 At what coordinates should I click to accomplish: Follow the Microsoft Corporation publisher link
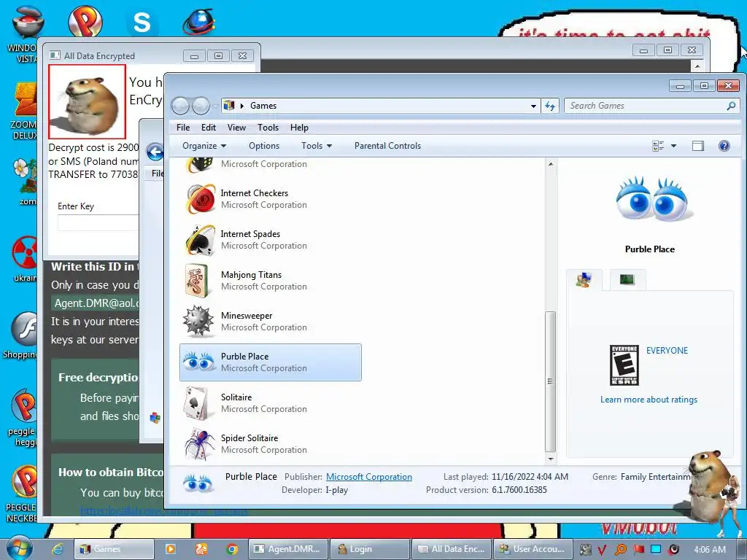(x=369, y=477)
